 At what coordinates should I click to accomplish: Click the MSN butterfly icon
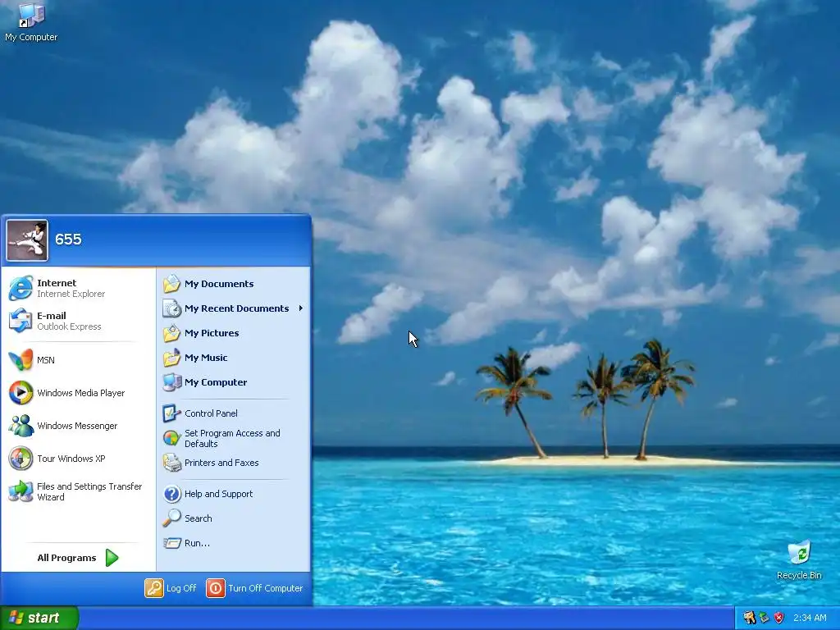click(x=21, y=360)
